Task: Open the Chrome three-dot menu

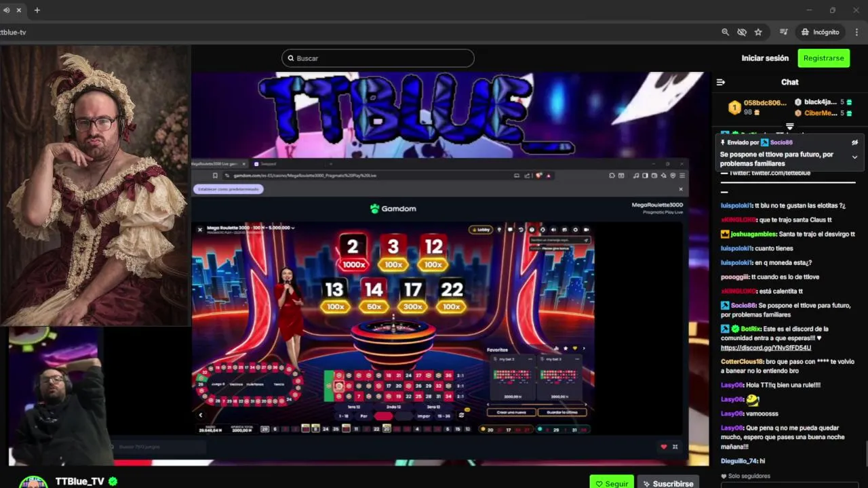Action: (x=857, y=32)
